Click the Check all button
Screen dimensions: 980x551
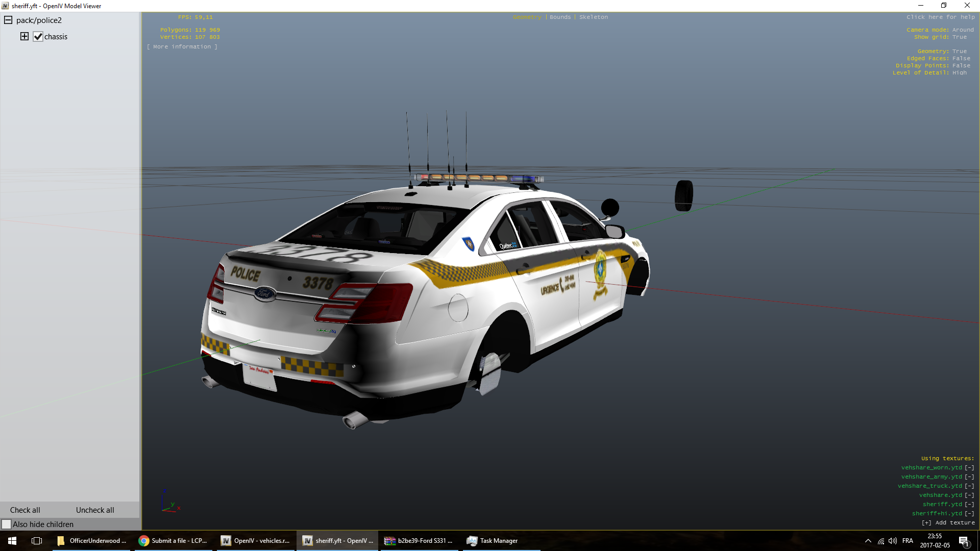coord(25,510)
